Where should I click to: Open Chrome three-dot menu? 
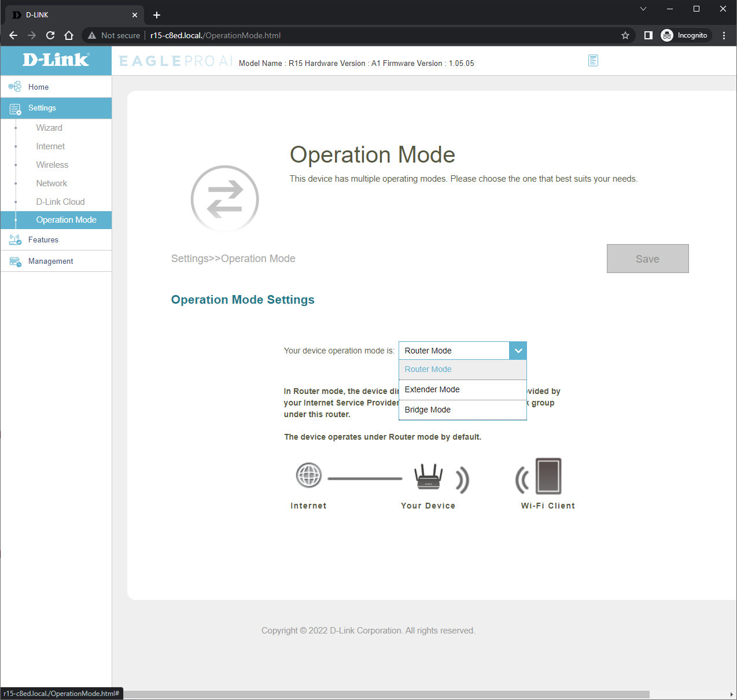[x=724, y=35]
